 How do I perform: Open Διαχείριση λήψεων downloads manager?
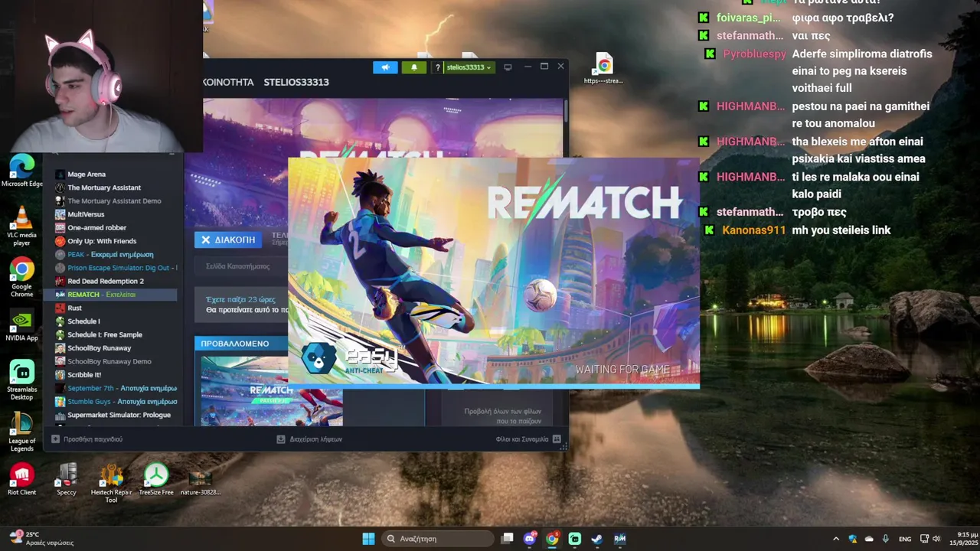pyautogui.click(x=309, y=439)
